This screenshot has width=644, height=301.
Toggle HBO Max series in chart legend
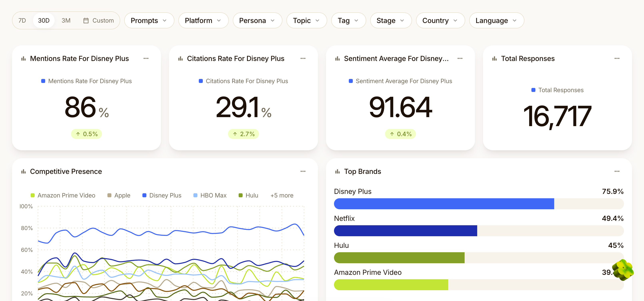(210, 195)
